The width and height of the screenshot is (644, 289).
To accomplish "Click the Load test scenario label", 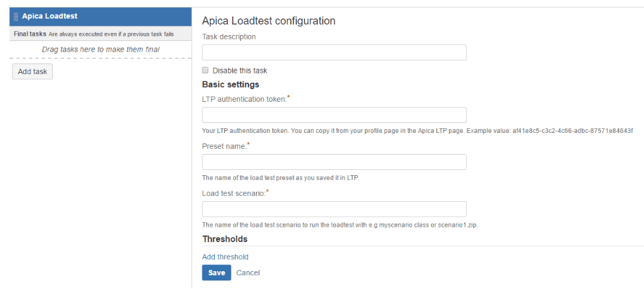I will click(x=234, y=192).
